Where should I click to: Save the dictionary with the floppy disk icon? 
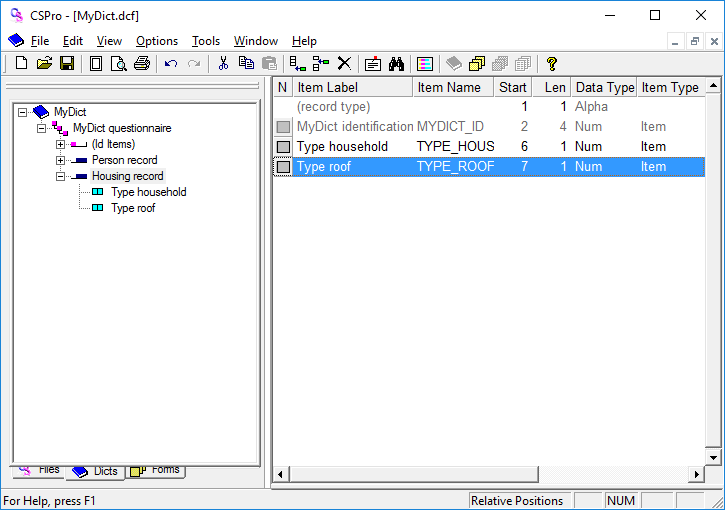[66, 64]
